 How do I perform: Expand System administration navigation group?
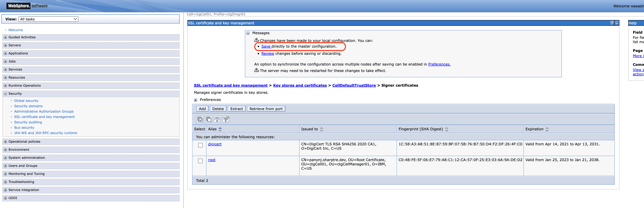(x=5, y=158)
